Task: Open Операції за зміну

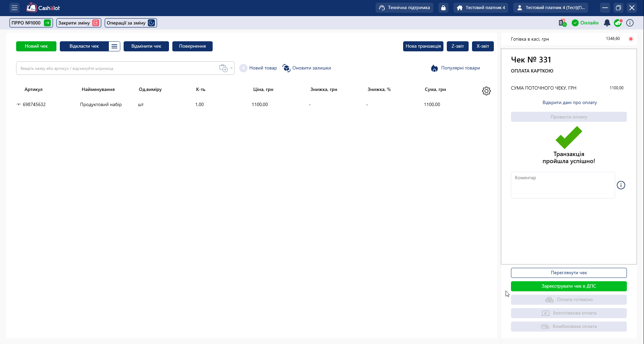Action: 130,23
